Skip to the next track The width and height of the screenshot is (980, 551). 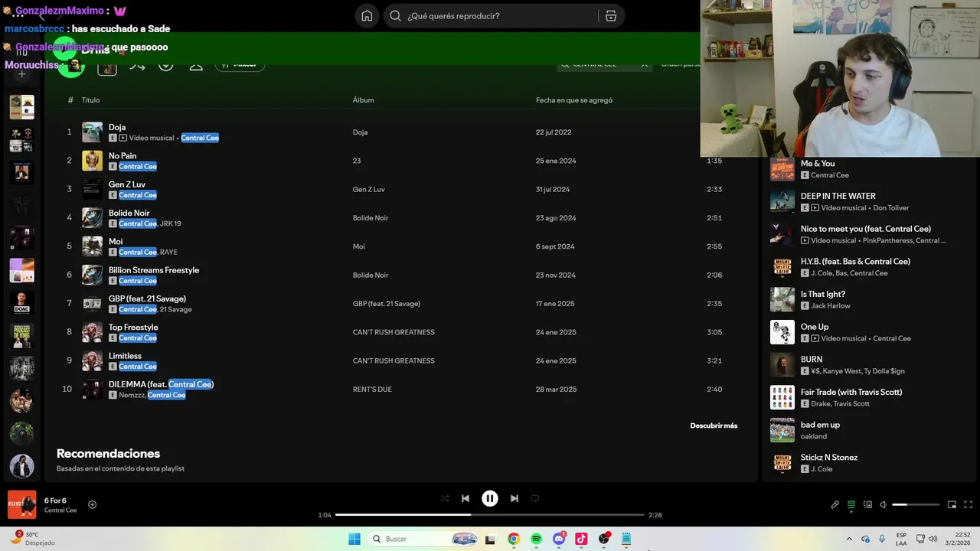pyautogui.click(x=514, y=498)
